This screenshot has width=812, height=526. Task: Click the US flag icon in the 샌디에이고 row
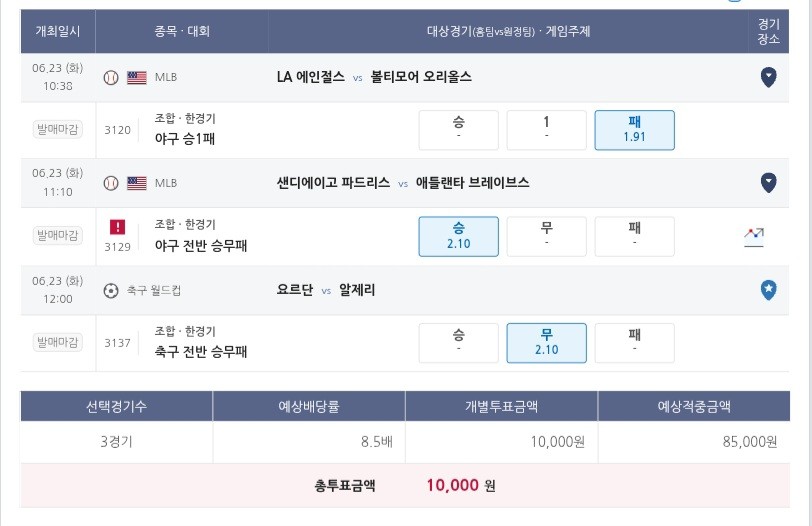pos(137,183)
